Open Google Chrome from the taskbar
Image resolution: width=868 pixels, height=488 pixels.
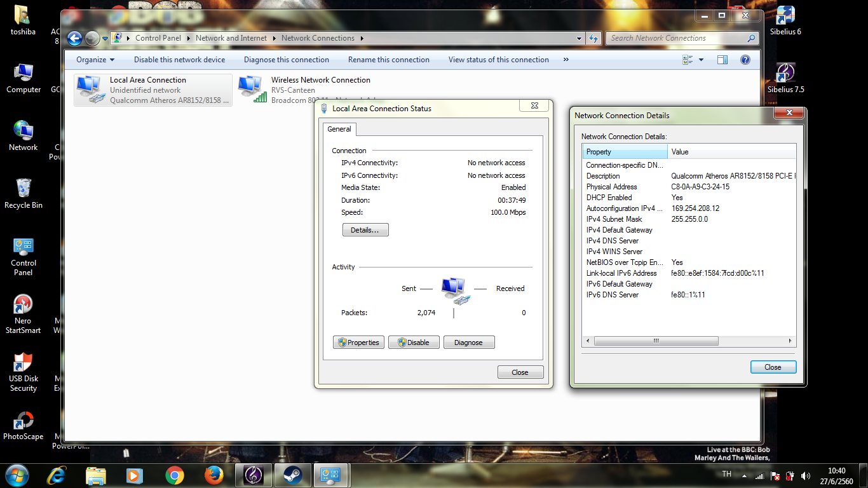point(175,475)
